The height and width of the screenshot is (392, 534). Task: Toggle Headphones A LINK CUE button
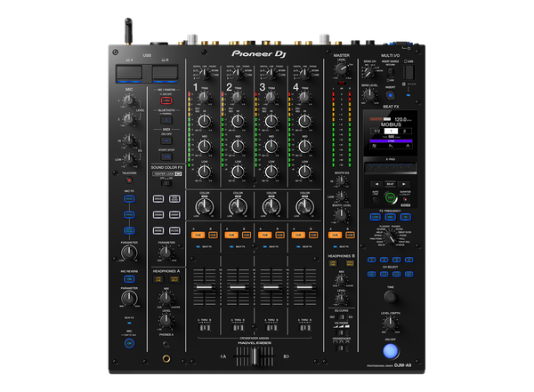158,279
